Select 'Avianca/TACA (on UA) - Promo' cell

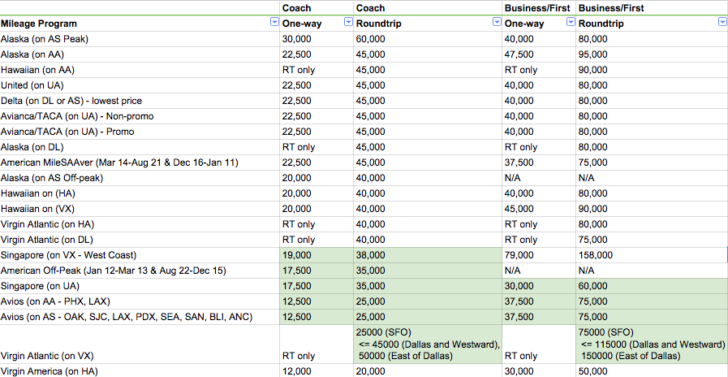[140, 132]
